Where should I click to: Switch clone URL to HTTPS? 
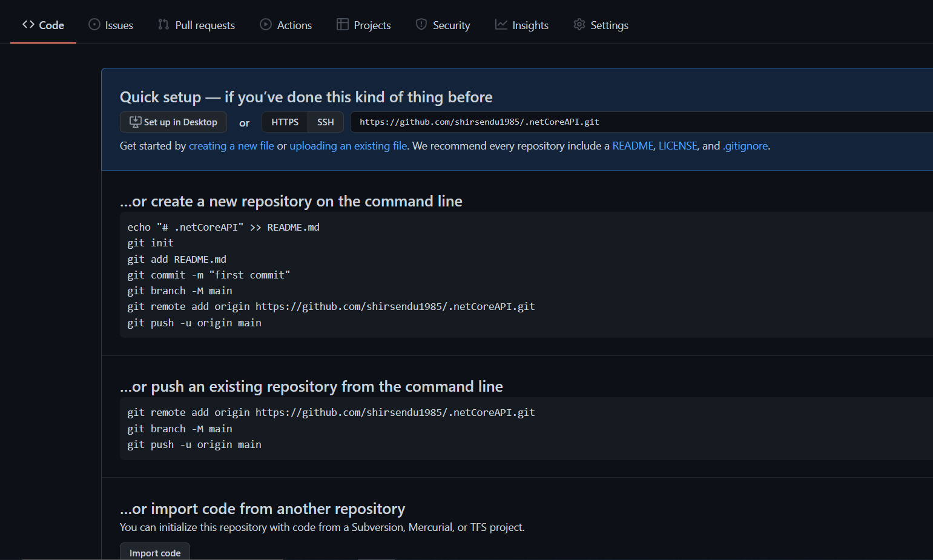[285, 122]
